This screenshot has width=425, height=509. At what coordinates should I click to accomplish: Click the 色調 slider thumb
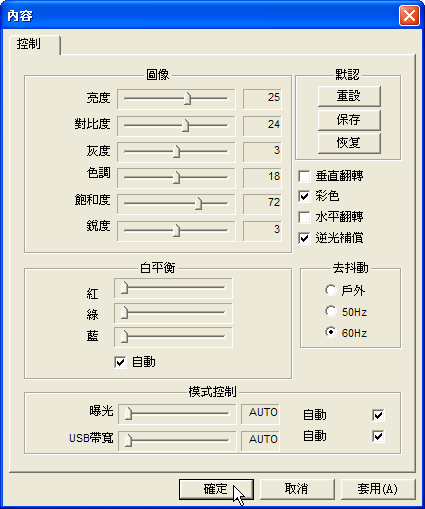click(177, 178)
